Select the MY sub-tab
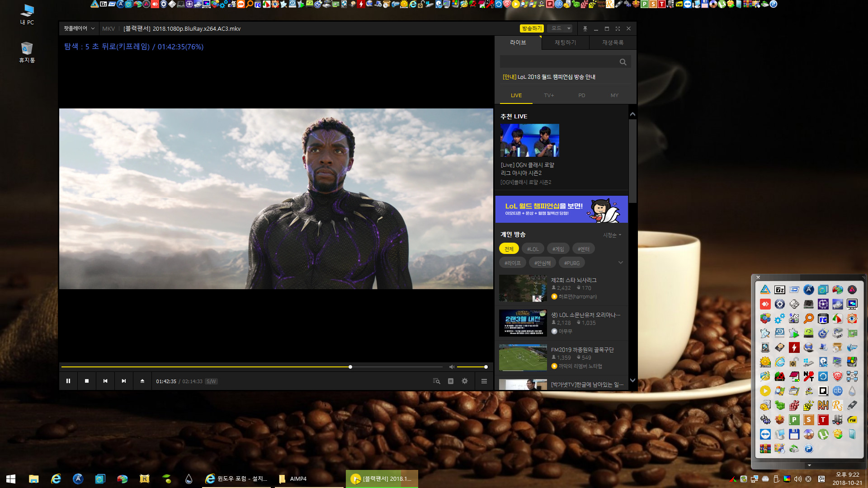Screen dimensions: 868x488 click(614, 95)
